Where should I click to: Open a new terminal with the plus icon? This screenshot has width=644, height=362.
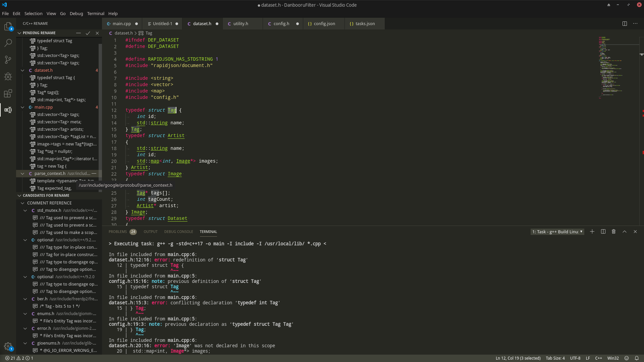(592, 232)
